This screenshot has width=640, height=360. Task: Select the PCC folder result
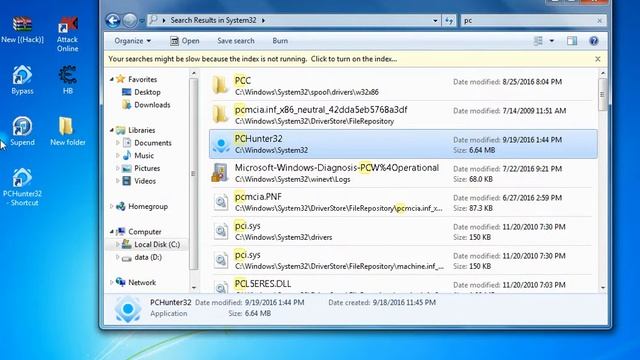pos(403,86)
